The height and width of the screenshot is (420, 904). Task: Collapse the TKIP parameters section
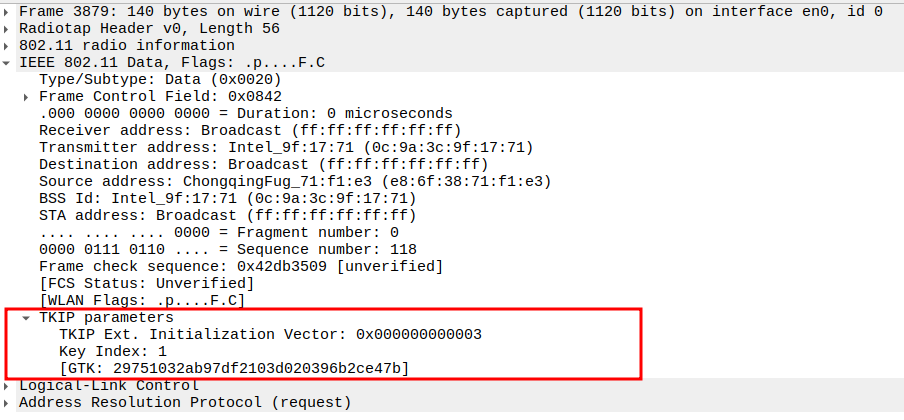(x=27, y=317)
